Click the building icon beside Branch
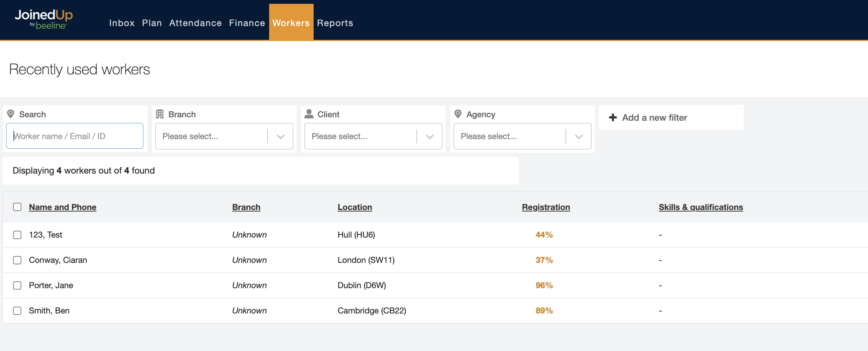 pyautogui.click(x=160, y=114)
